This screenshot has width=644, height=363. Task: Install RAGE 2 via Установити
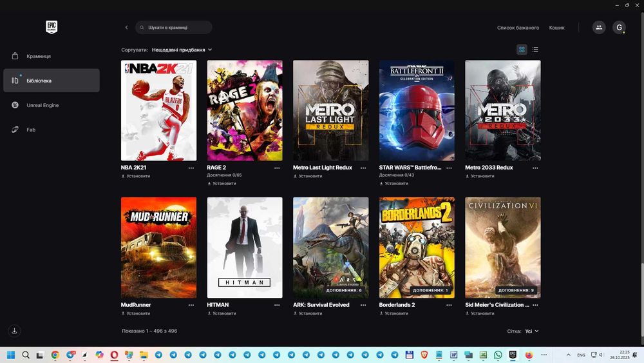[x=222, y=183]
